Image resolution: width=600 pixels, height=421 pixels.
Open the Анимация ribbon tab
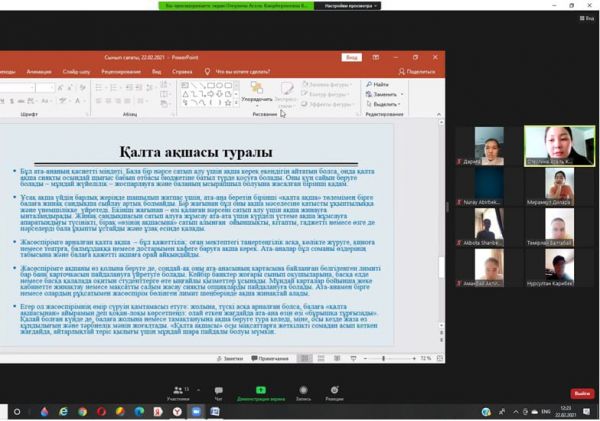tap(39, 72)
